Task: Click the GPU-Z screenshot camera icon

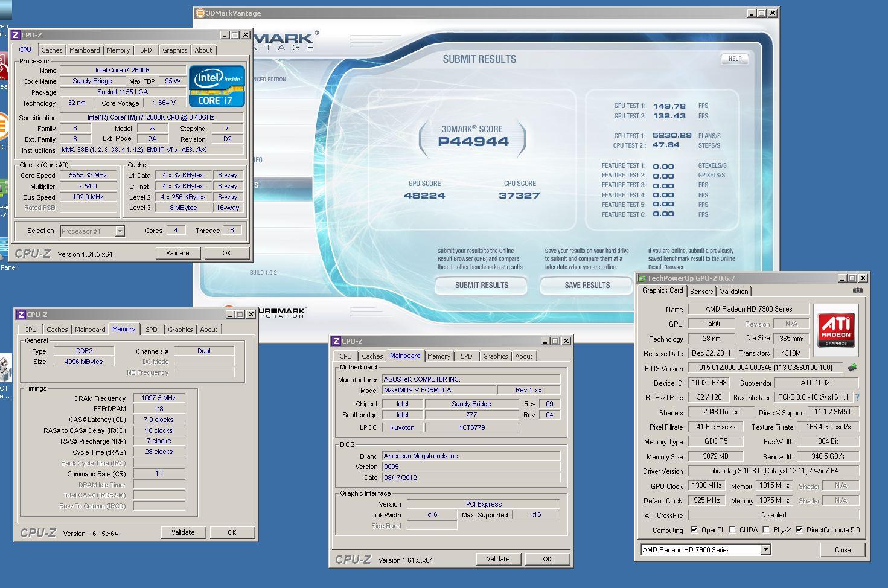Action: pyautogui.click(x=857, y=290)
